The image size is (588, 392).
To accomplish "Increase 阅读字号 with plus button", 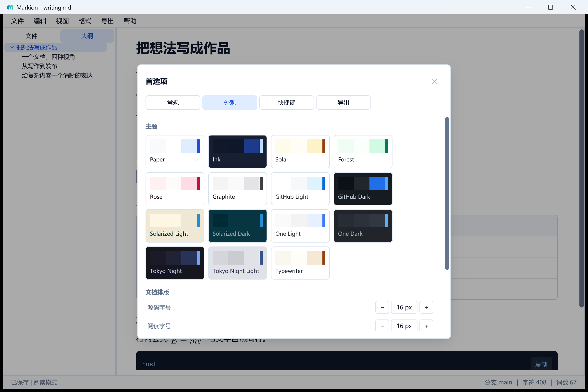I will (x=426, y=326).
